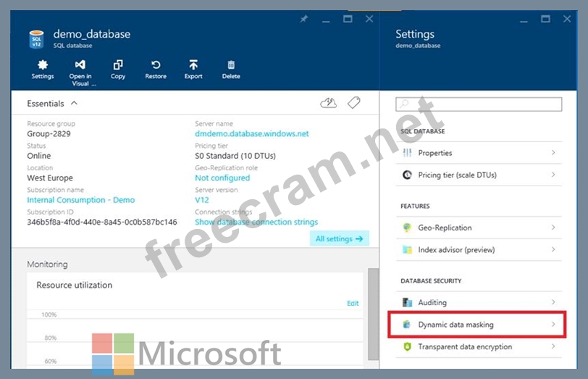
Task: Select the Online status text
Action: point(38,156)
